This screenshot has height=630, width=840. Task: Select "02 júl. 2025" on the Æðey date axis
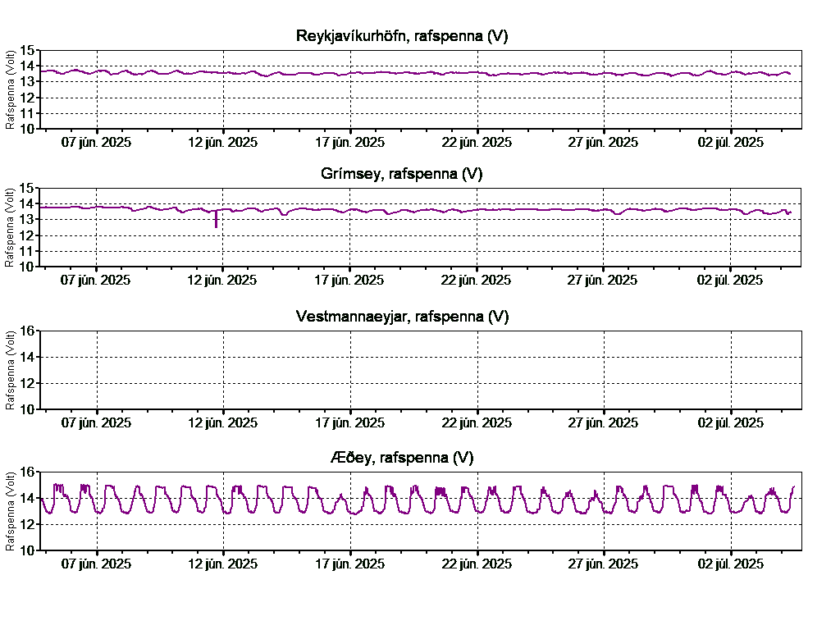(x=731, y=564)
